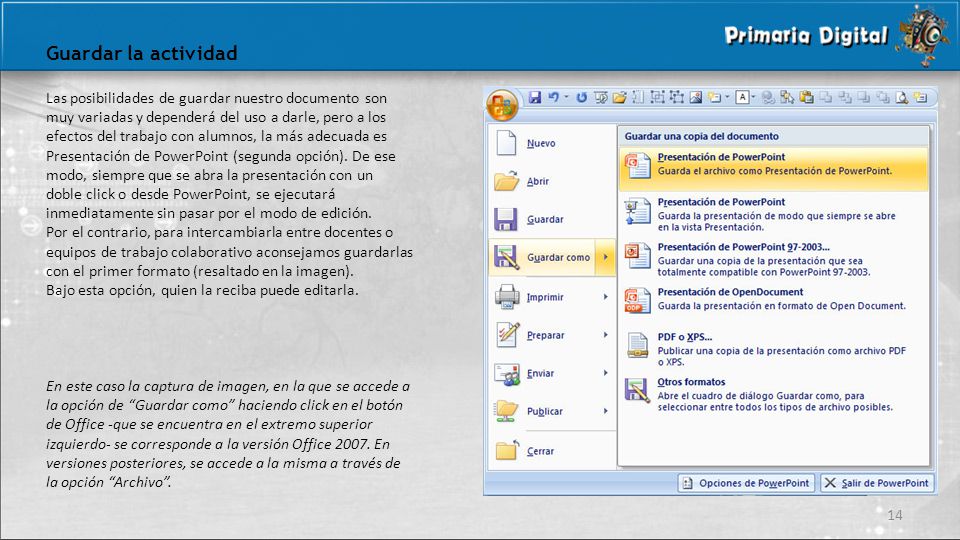The image size is (960, 540).
Task: Open the New Slide dropdown arrow
Action: pyautogui.click(x=727, y=97)
